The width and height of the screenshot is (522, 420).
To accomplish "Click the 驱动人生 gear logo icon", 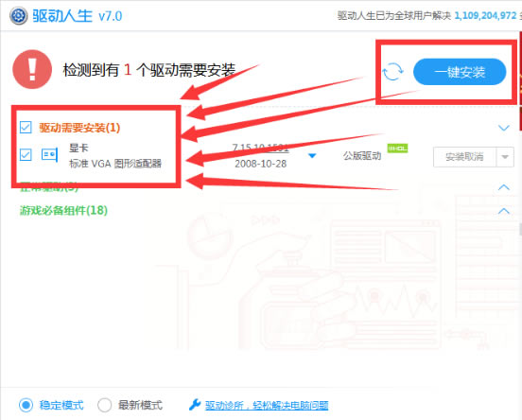I will click(x=18, y=15).
